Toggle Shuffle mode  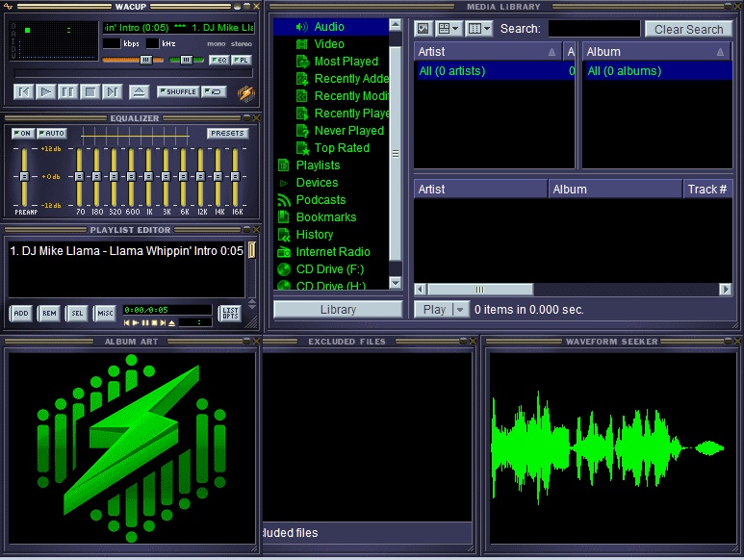pyautogui.click(x=177, y=92)
